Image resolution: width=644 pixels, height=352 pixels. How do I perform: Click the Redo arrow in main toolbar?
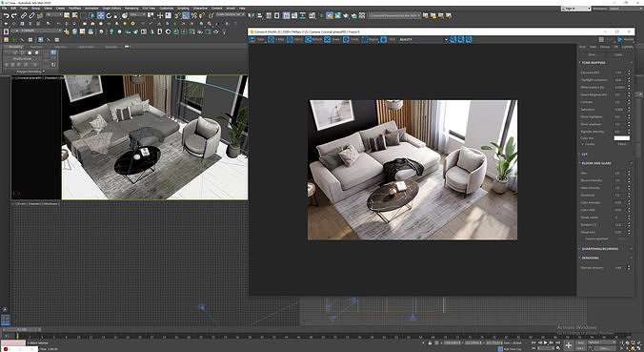[14, 15]
